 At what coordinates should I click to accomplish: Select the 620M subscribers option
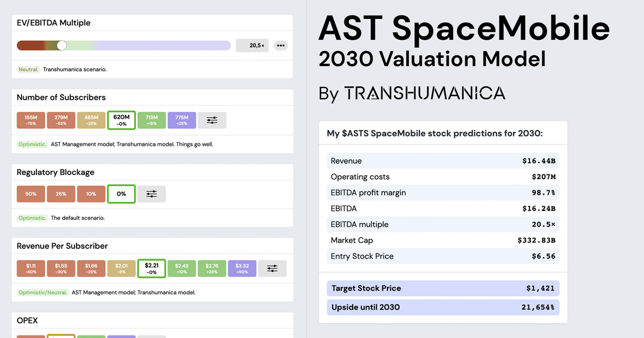pyautogui.click(x=121, y=120)
